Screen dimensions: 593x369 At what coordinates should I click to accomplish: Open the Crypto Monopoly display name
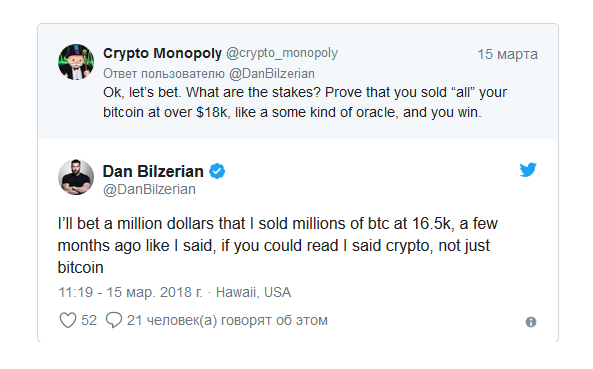coord(162,53)
